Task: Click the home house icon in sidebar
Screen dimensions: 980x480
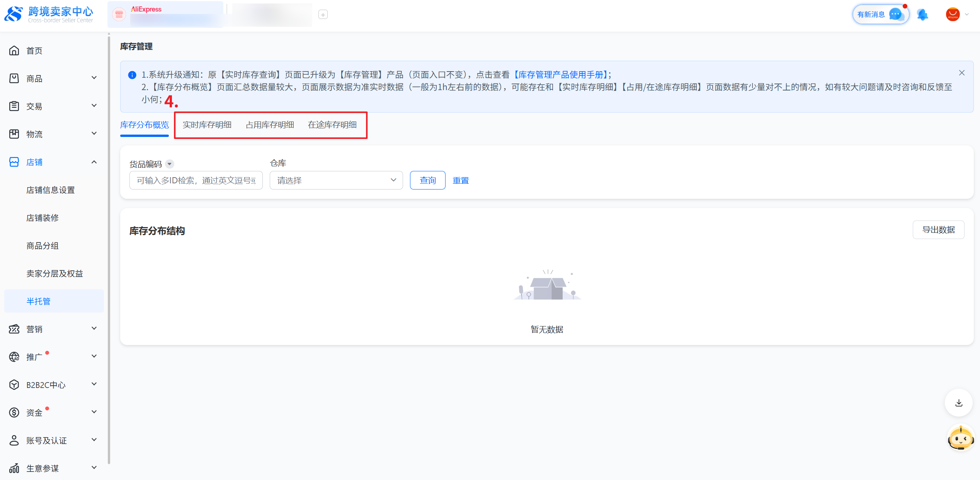Action: (14, 51)
